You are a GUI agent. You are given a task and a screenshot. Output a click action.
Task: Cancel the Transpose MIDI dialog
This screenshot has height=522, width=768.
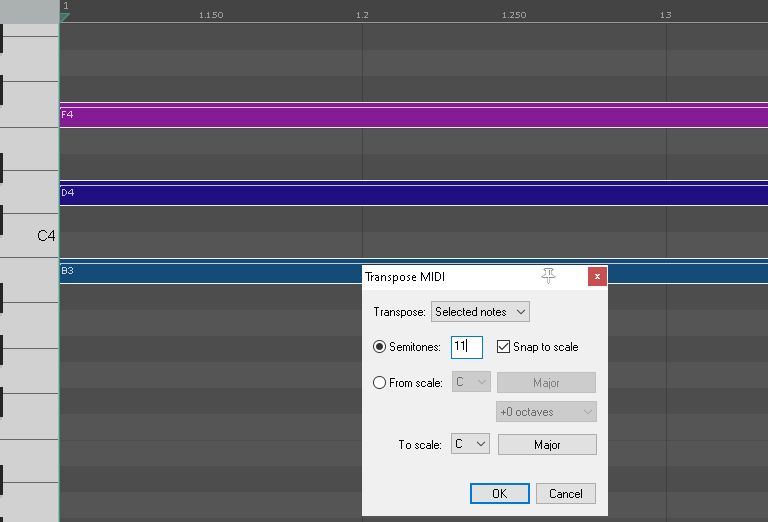click(566, 494)
